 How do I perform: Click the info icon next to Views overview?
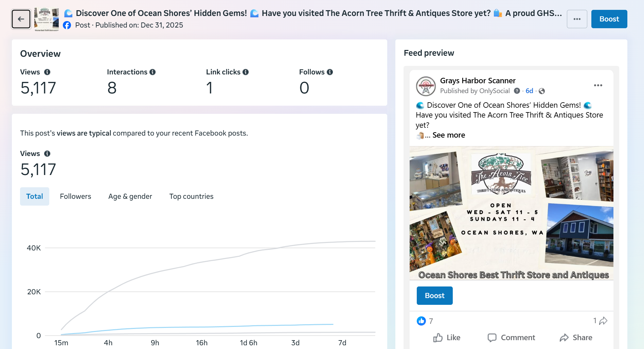pos(47,72)
